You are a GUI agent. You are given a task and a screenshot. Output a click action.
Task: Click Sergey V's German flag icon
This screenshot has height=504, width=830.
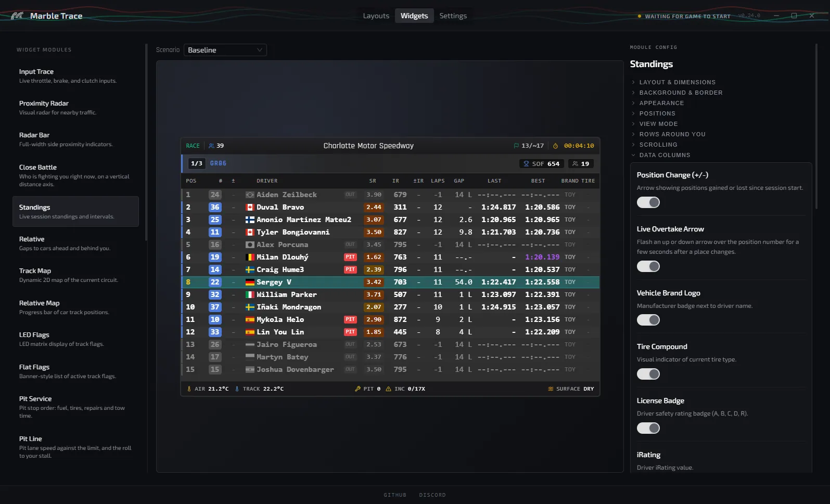pyautogui.click(x=250, y=282)
